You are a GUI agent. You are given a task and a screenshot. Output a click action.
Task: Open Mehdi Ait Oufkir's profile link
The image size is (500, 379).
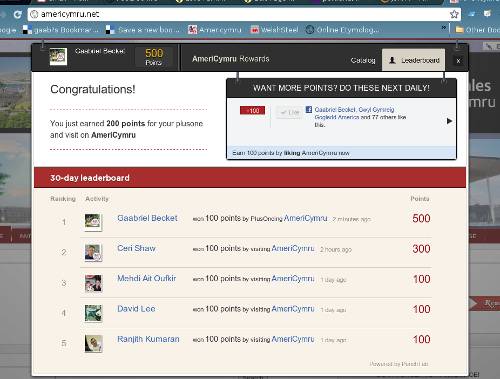click(147, 278)
